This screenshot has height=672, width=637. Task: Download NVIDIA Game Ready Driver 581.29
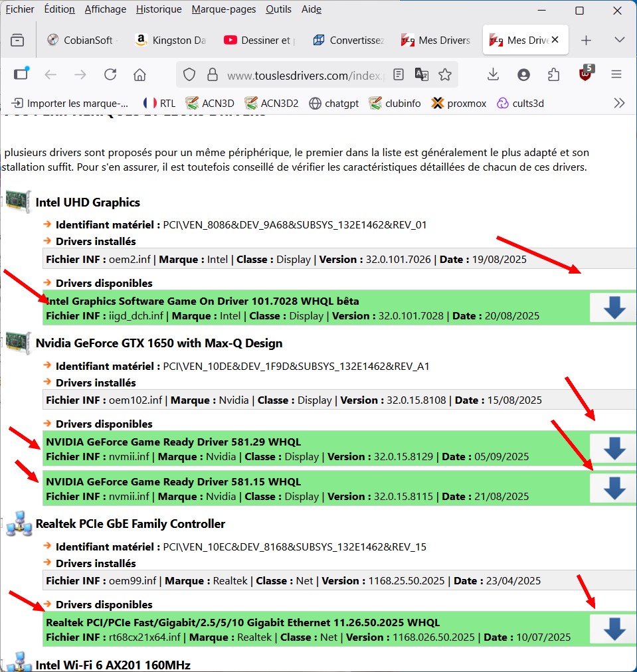[x=614, y=449]
